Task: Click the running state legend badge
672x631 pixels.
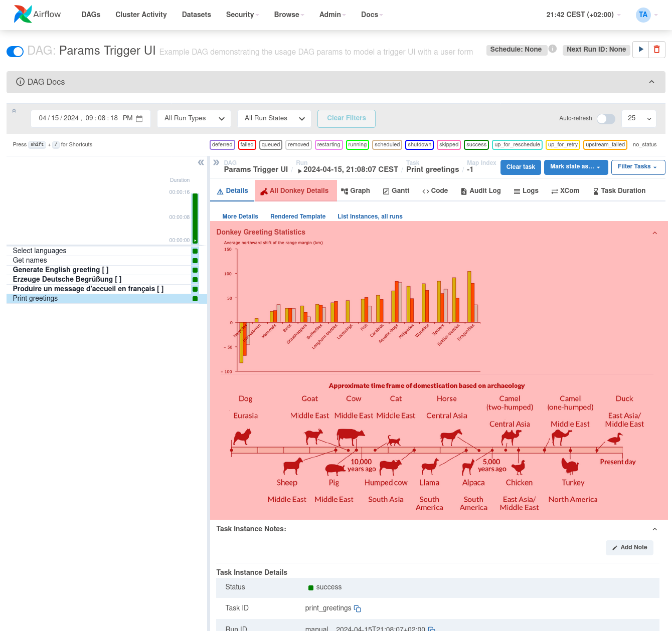Action: point(357,145)
